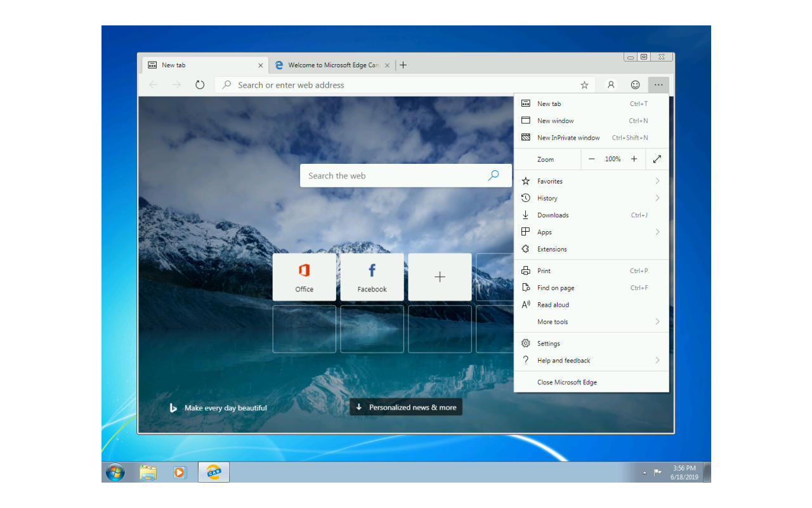Image resolution: width=812 pixels, height=508 pixels.
Task: Enter full screen with expand arrows icon
Action: click(x=657, y=159)
